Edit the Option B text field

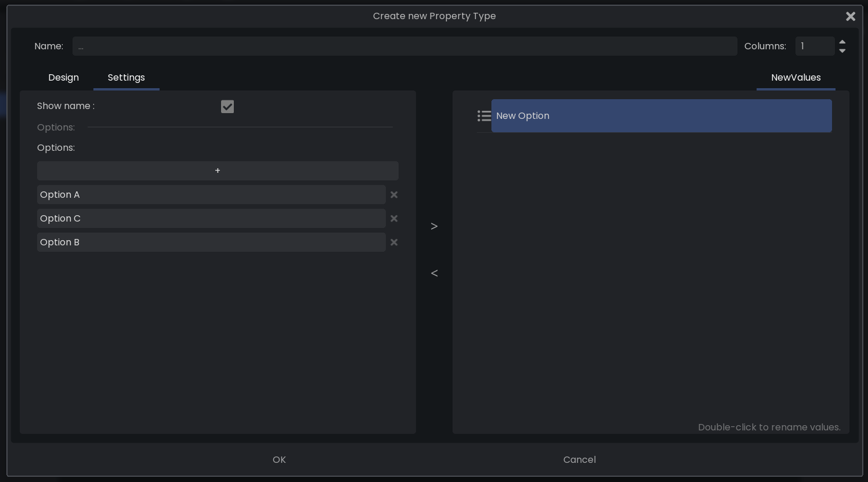211,242
